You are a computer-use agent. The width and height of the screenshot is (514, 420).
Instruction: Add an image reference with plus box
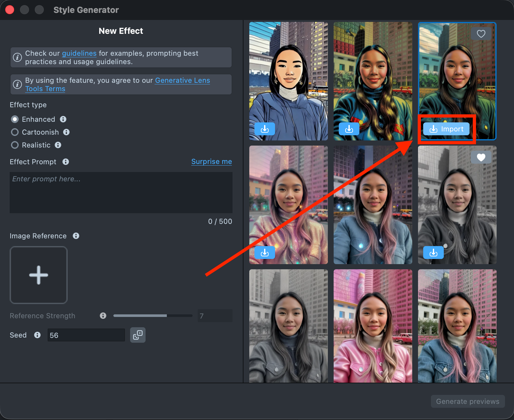[x=39, y=275]
